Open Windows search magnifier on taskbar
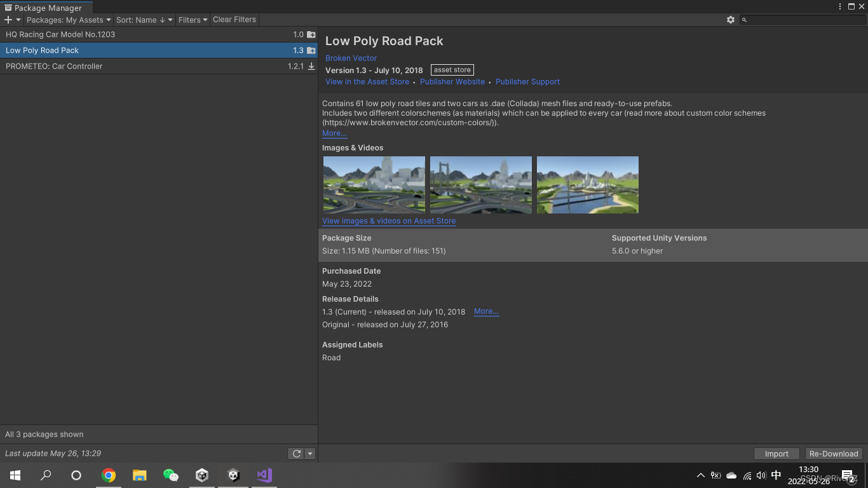 coord(46,475)
